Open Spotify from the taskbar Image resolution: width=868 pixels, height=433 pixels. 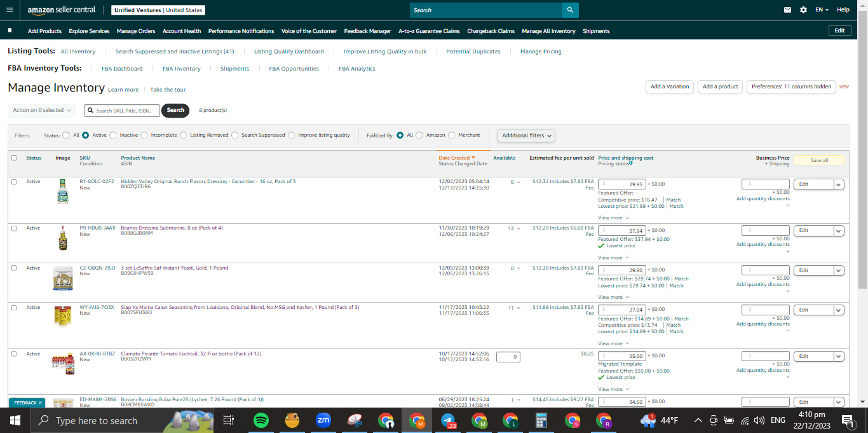point(261,420)
